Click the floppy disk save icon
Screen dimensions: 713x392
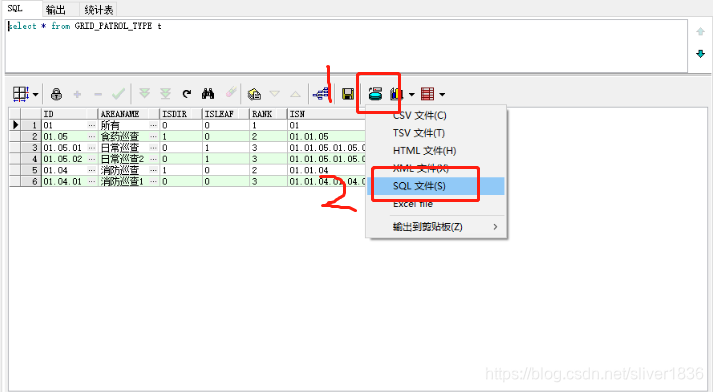pyautogui.click(x=348, y=94)
